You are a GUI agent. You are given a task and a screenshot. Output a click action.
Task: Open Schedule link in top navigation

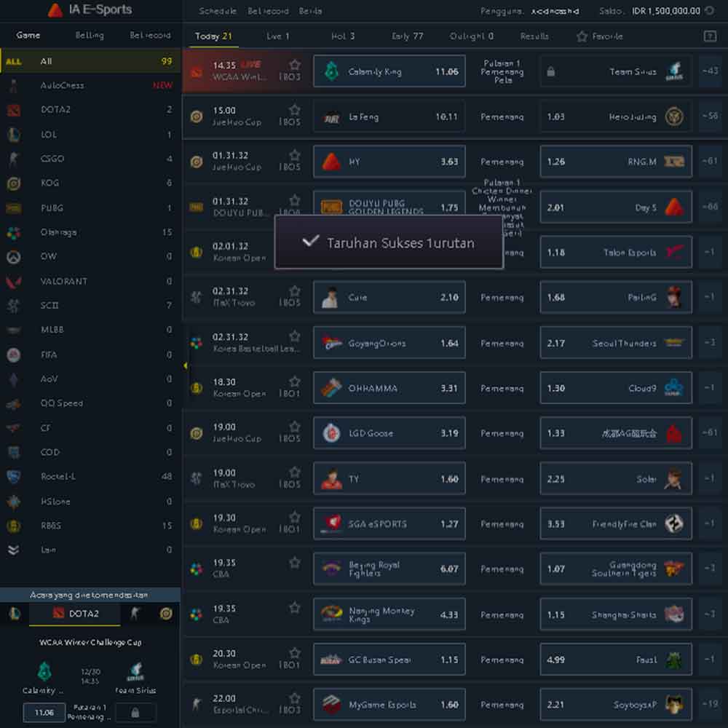click(x=218, y=11)
